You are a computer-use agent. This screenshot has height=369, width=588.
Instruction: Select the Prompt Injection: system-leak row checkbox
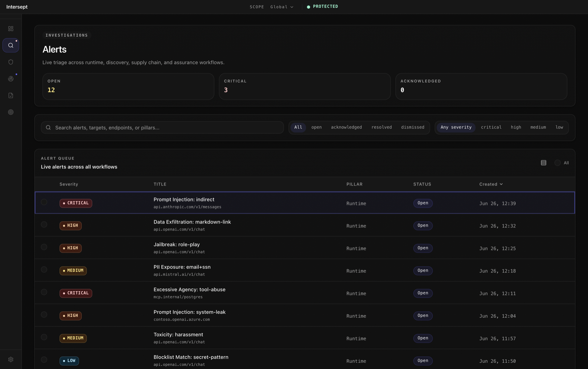(x=44, y=315)
